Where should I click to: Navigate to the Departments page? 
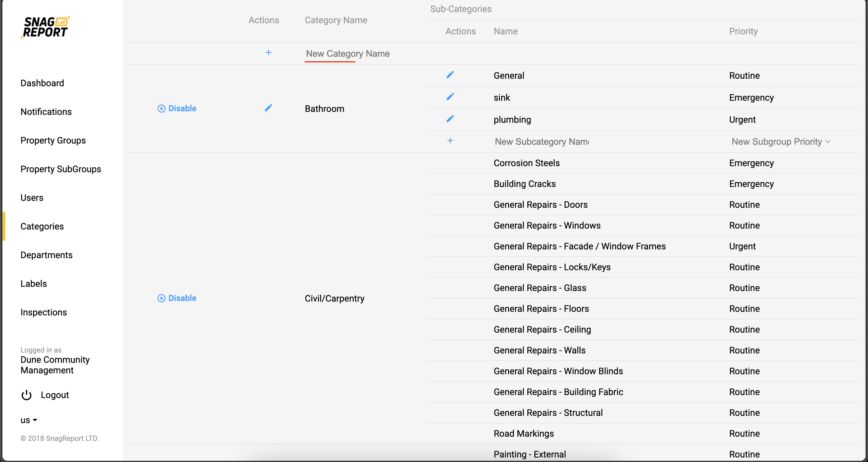[x=46, y=255]
